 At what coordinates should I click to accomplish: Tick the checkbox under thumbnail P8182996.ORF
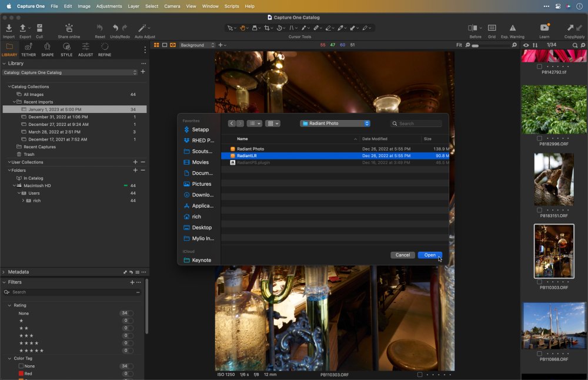pyautogui.click(x=540, y=138)
